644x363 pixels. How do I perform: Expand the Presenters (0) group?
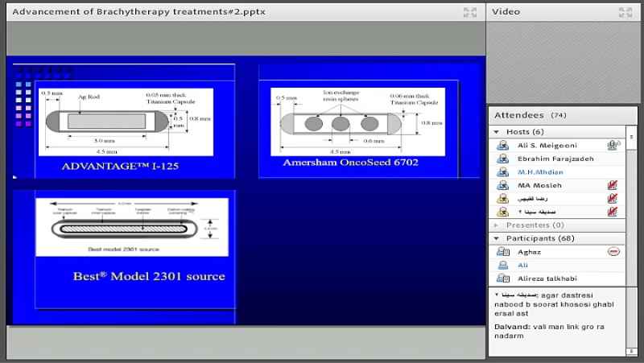pyautogui.click(x=496, y=225)
